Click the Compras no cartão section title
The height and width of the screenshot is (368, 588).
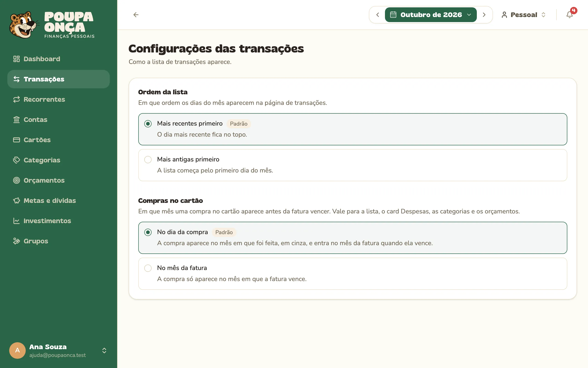pos(170,201)
